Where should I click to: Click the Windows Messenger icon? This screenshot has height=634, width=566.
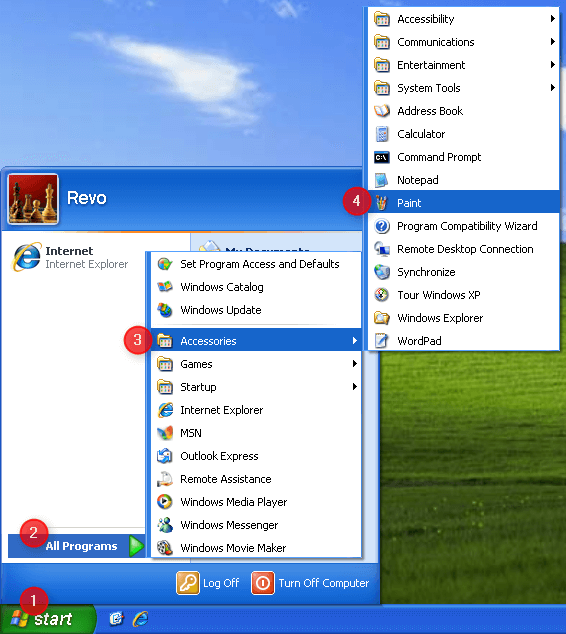165,524
